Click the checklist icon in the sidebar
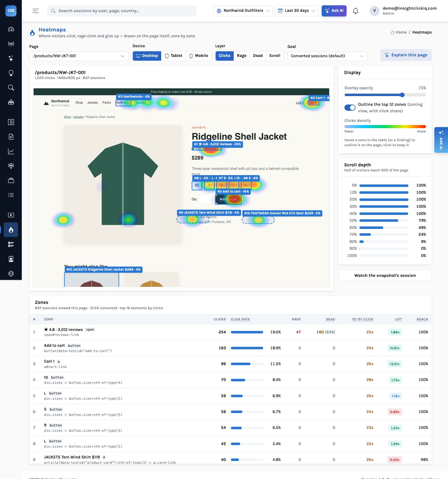Image resolution: width=448 pixels, height=479 pixels. pyautogui.click(x=11, y=244)
